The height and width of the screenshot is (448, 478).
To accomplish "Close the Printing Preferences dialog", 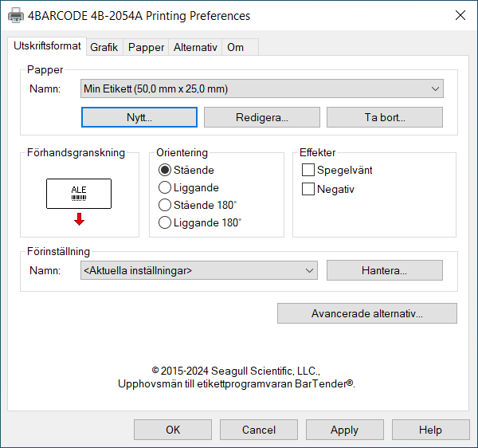I will pos(460,16).
